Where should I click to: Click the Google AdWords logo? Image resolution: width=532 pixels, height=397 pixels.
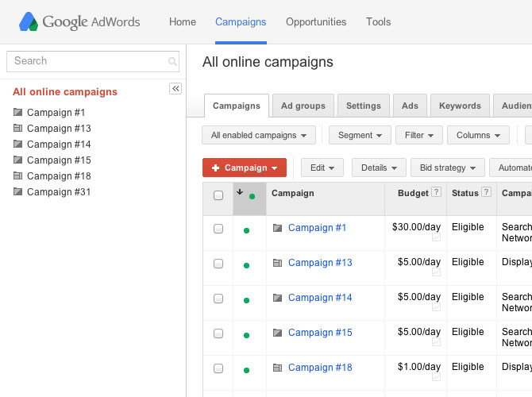point(79,21)
